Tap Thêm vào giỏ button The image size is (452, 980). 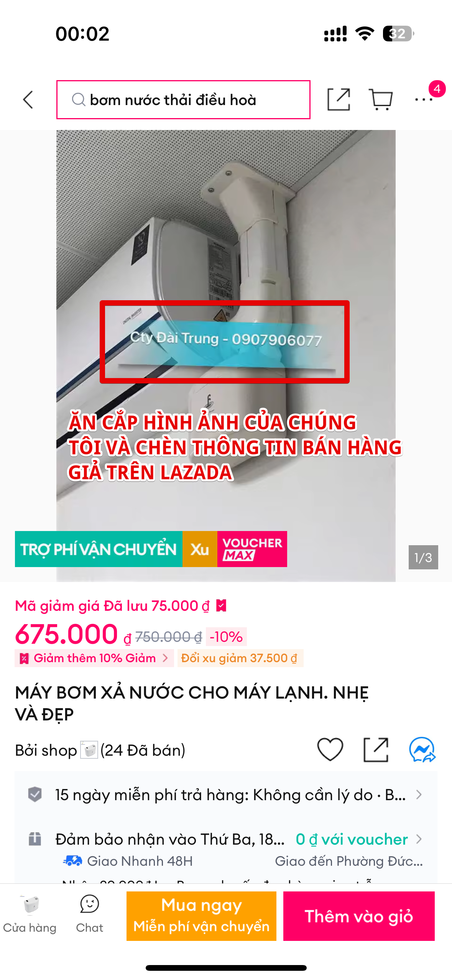coord(359,916)
